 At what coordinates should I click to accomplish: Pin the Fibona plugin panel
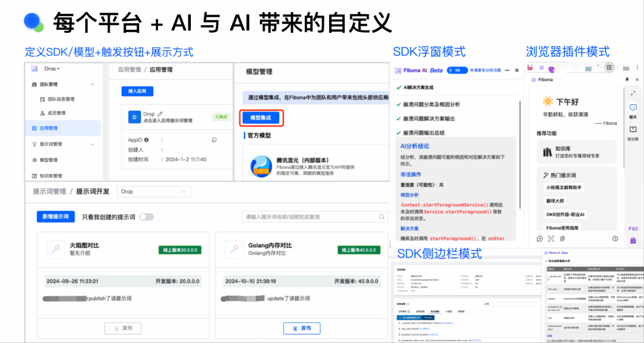(x=626, y=80)
